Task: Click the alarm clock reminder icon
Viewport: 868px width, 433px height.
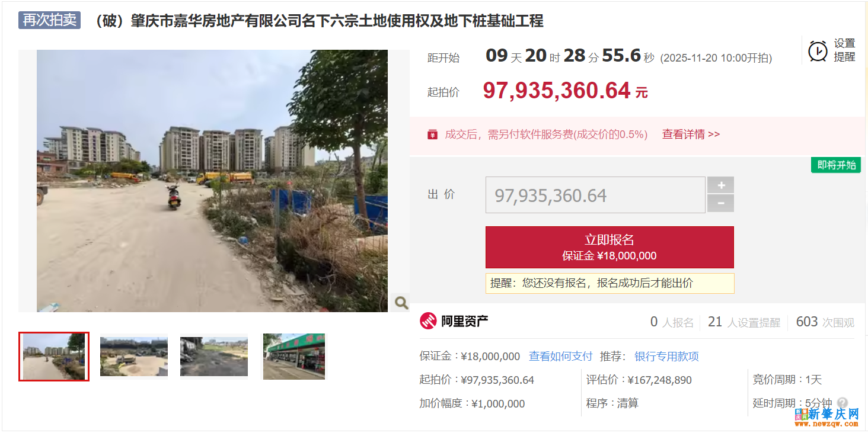Action: [x=818, y=51]
